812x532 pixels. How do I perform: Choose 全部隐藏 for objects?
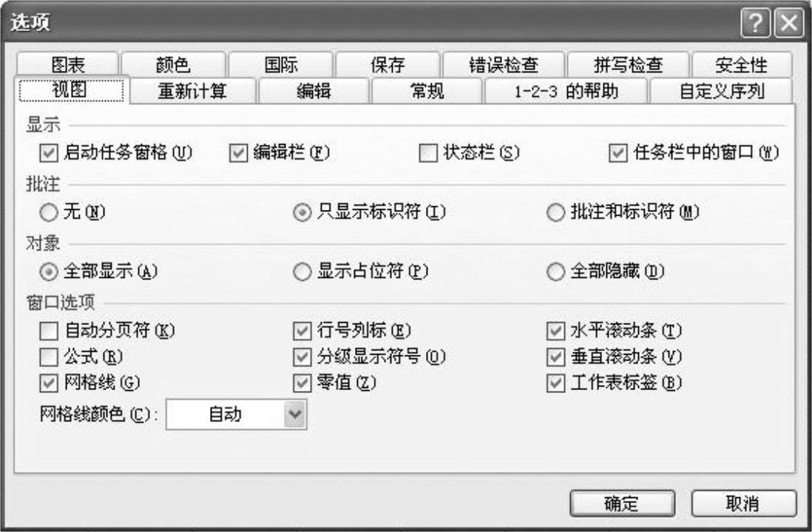pyautogui.click(x=555, y=272)
